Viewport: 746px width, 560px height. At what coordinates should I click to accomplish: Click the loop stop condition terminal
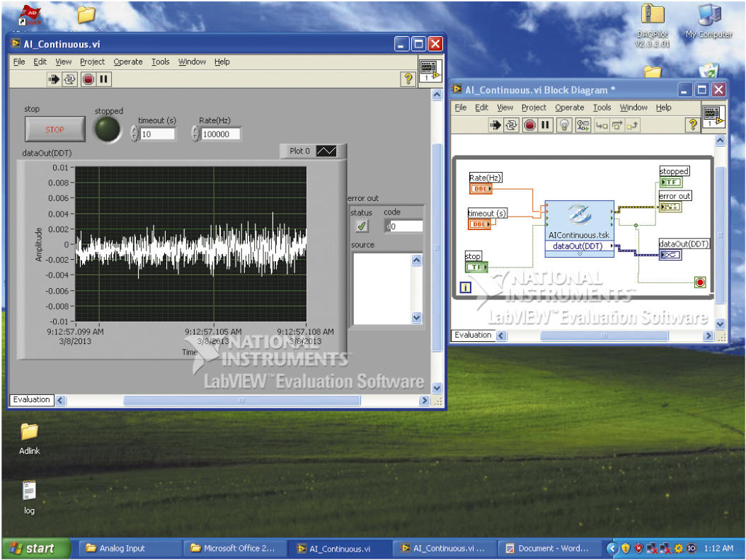tap(700, 282)
